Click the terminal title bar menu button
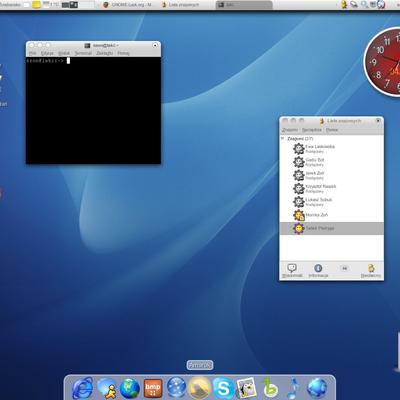The height and width of the screenshot is (400, 400). (x=155, y=45)
